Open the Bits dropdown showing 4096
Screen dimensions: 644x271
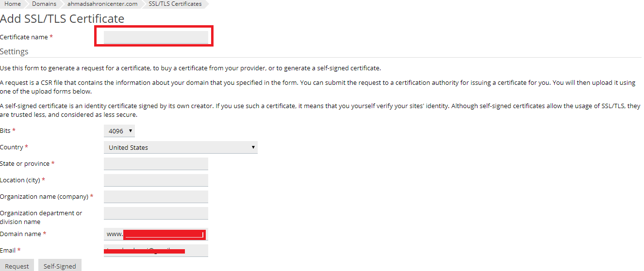coord(119,131)
